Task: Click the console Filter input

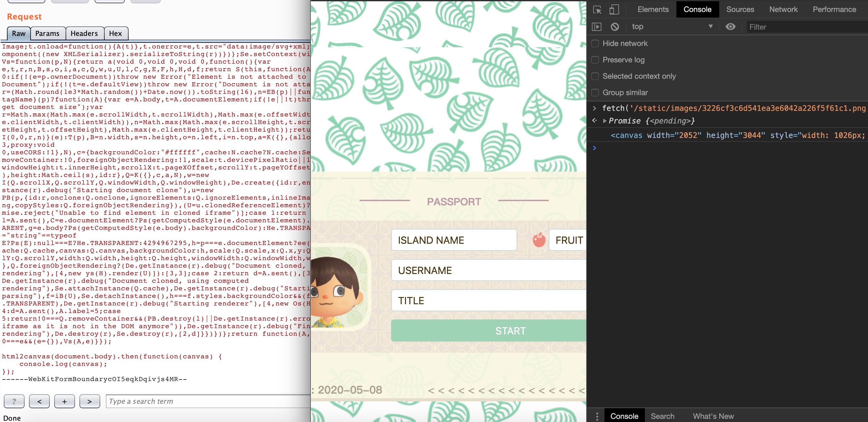Action: point(807,27)
